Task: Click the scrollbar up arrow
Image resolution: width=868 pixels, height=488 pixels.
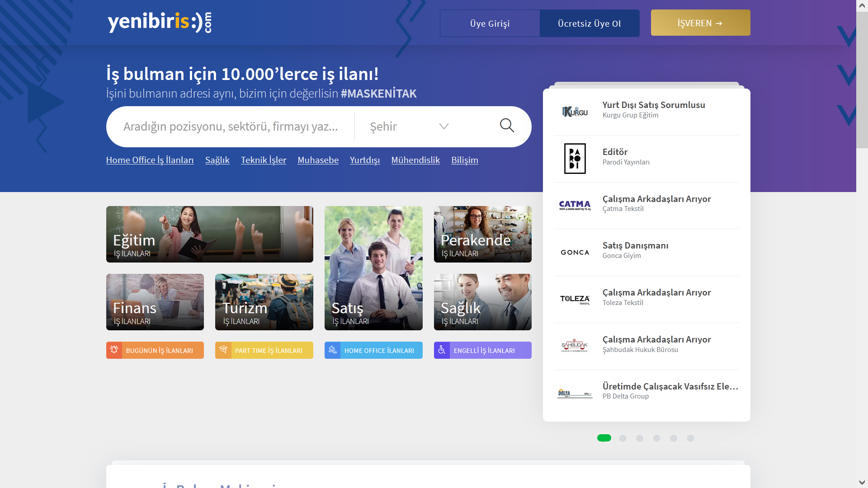Action: (x=862, y=5)
